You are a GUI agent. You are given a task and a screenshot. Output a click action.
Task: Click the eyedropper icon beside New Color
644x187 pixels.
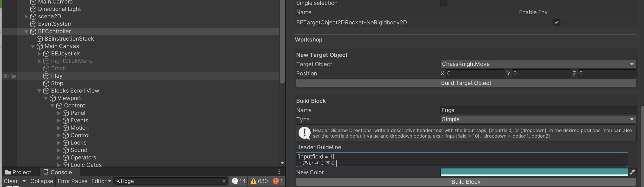[x=632, y=172]
